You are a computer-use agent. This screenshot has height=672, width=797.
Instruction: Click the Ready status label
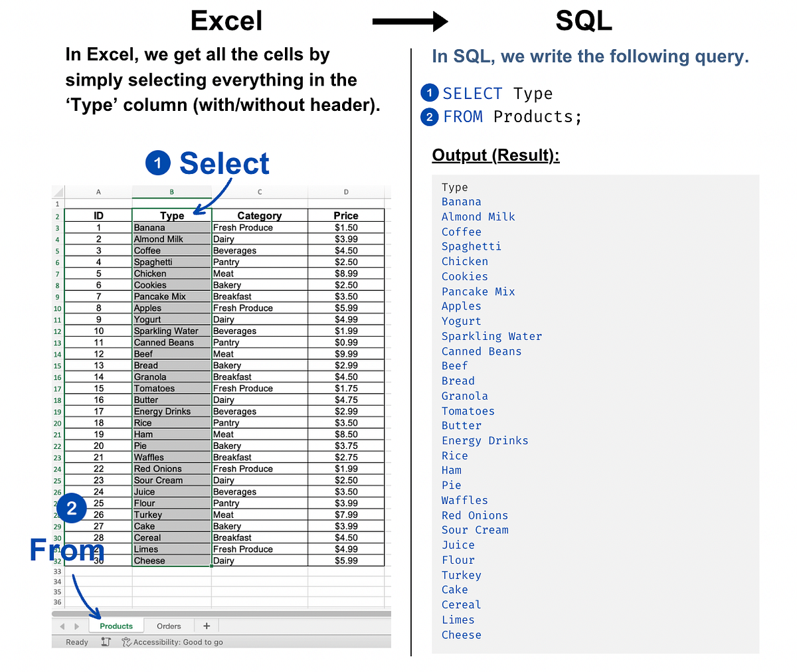pos(76,642)
